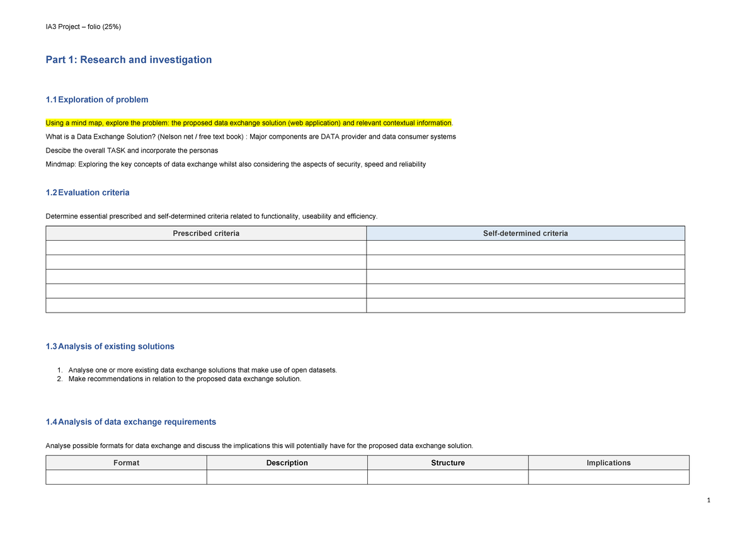Click last empty row under Prescribed criteria
Screen dimensions: 756x535
click(206, 306)
